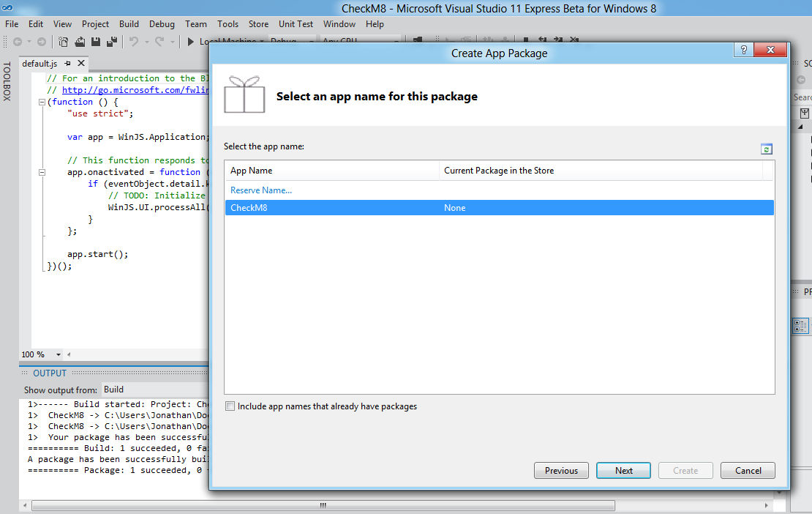
Task: Open help with the dialog's question mark
Action: (x=744, y=50)
